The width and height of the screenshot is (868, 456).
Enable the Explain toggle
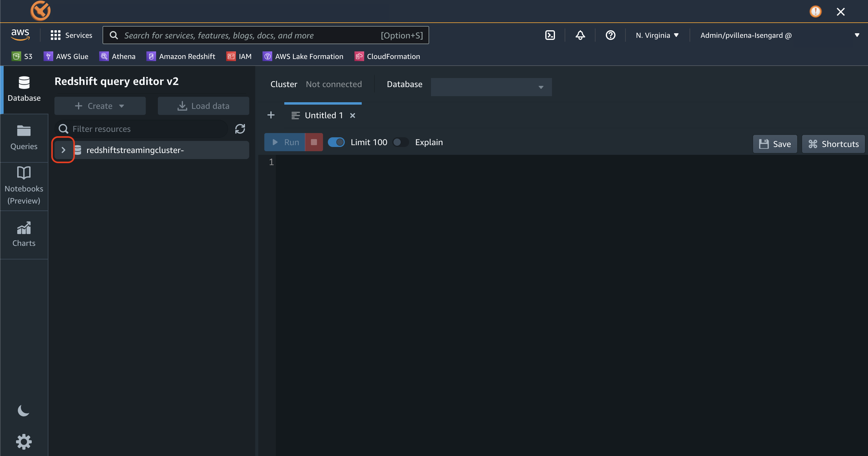(401, 142)
